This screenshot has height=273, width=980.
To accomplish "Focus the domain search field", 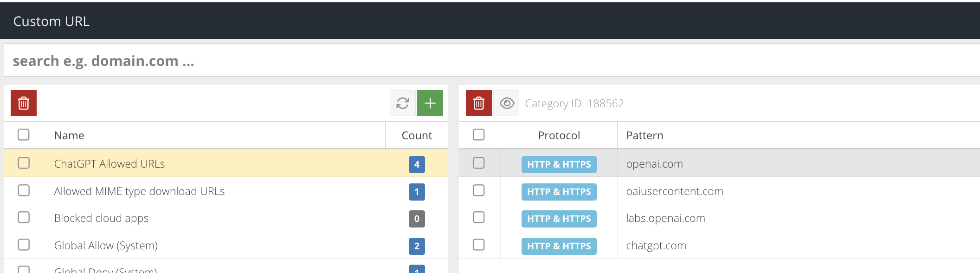I will pyautogui.click(x=492, y=60).
